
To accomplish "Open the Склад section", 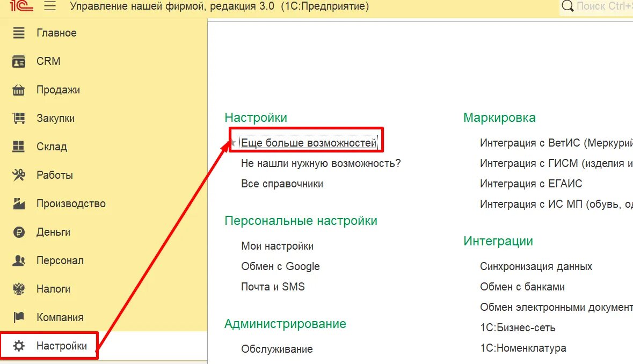I will (52, 147).
